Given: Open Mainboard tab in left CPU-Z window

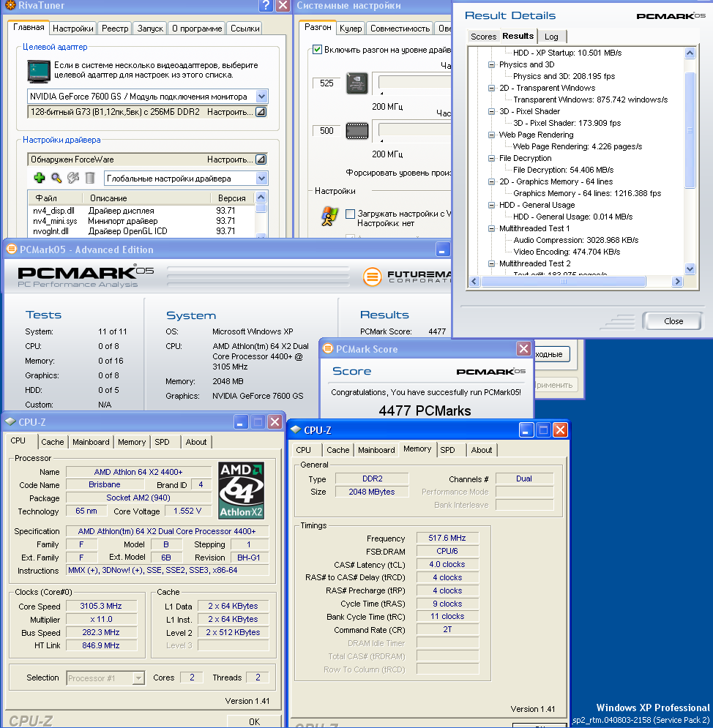Looking at the screenshot, I should tap(91, 442).
